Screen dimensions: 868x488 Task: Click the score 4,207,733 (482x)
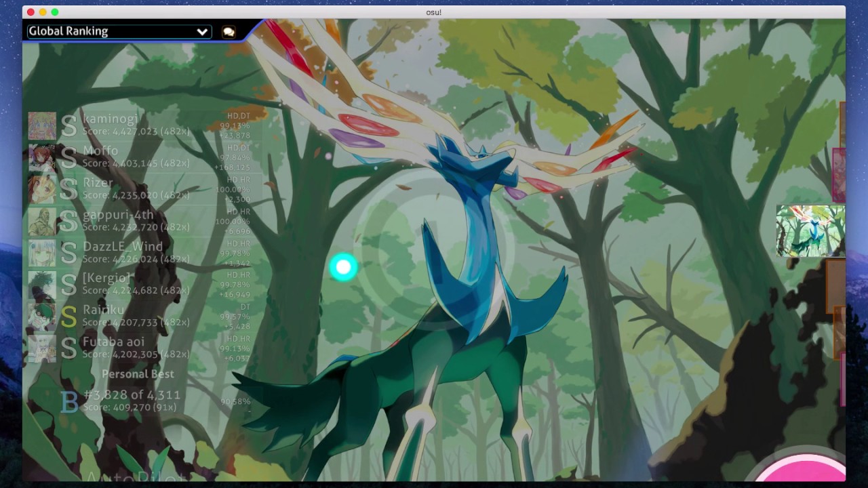(136, 323)
